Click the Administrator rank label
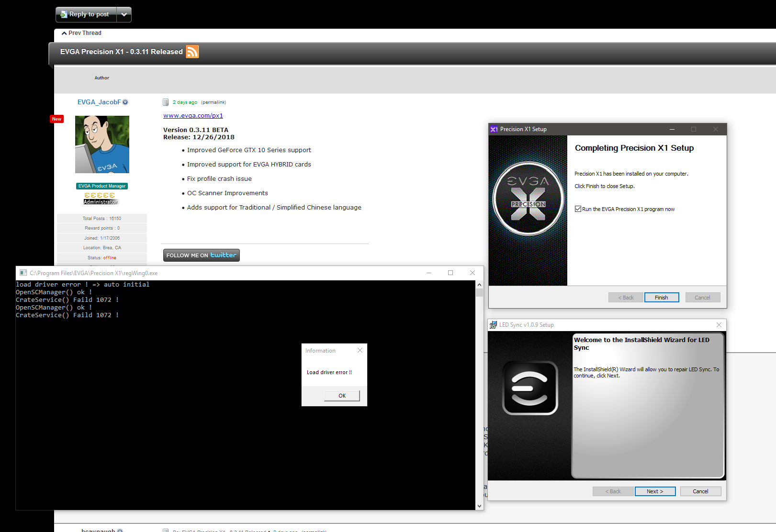This screenshot has width=776, height=532. point(101,202)
